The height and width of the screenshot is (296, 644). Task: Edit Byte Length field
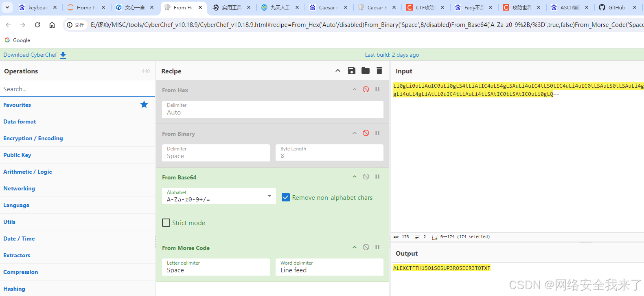pyautogui.click(x=329, y=153)
